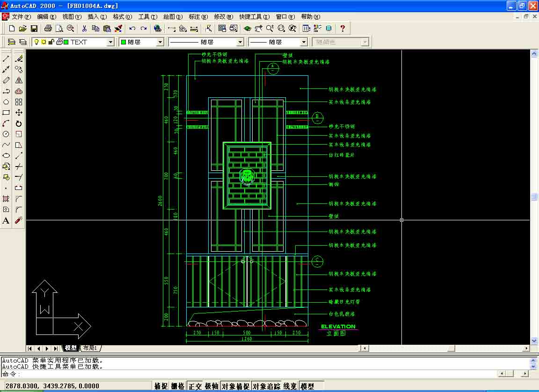539x392 pixels.
Task: Toggle 对象捕捉 object snap in status bar
Action: [236, 386]
